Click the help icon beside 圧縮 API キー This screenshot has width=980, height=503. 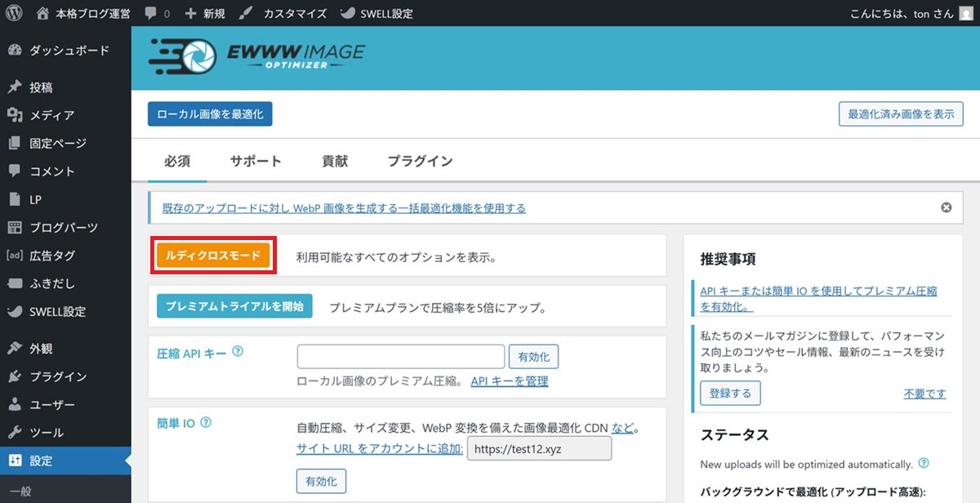pyautogui.click(x=238, y=352)
